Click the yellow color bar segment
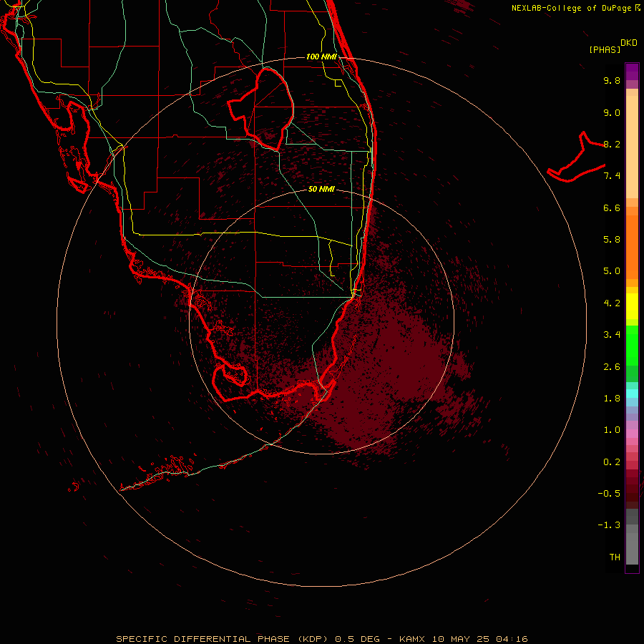 point(632,306)
